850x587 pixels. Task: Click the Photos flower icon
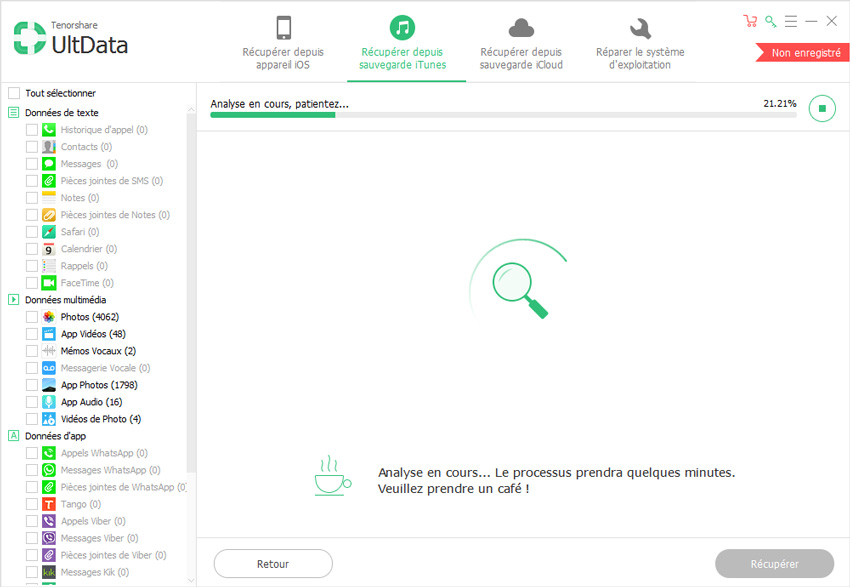tap(49, 317)
